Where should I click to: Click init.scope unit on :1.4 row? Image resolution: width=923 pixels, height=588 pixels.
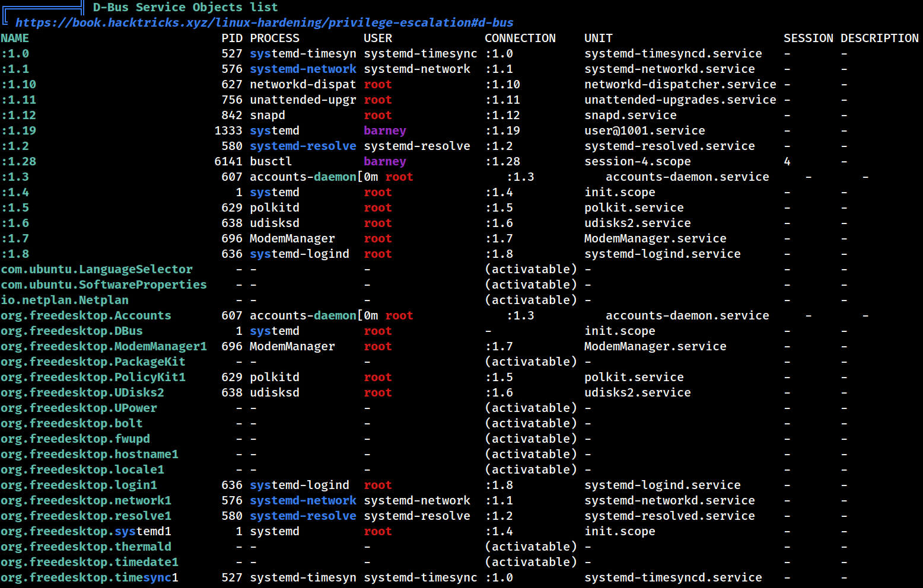620,192
